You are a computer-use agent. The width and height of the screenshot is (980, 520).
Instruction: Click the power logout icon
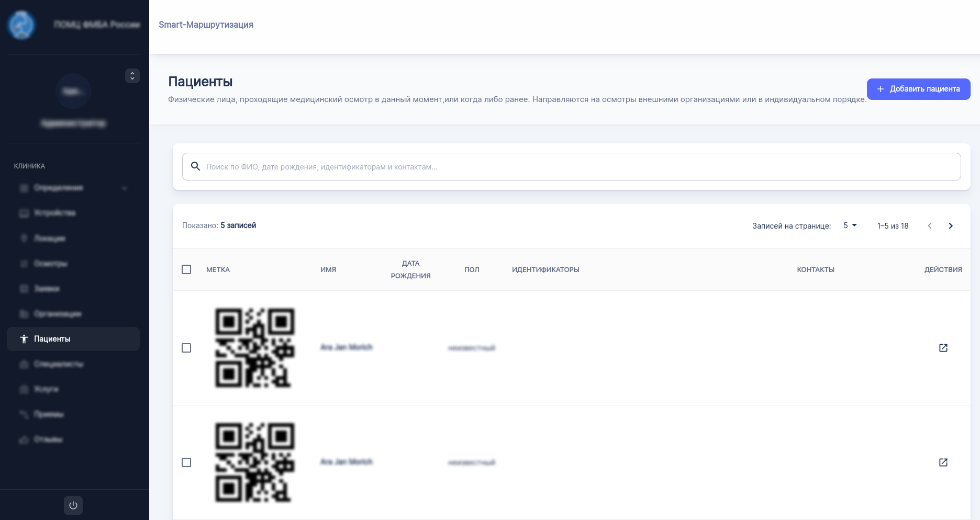tap(73, 505)
